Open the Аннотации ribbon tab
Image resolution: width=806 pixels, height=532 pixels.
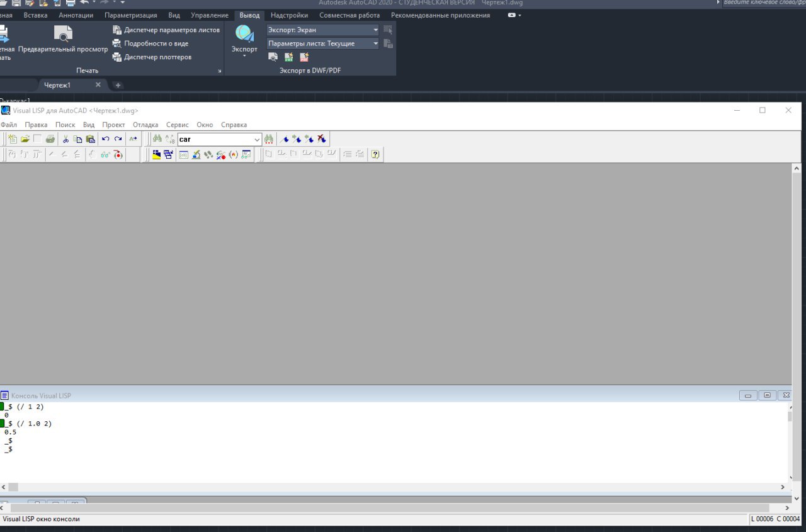coord(76,15)
